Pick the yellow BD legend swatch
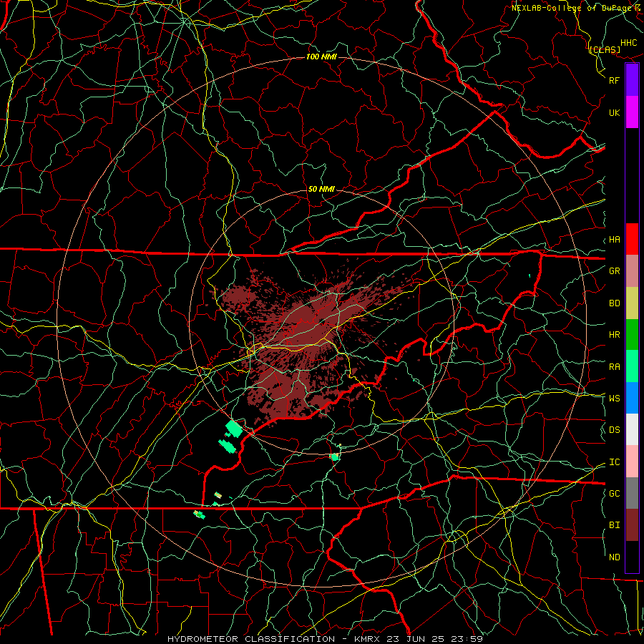Viewport: 644px width, 644px height. [x=632, y=303]
